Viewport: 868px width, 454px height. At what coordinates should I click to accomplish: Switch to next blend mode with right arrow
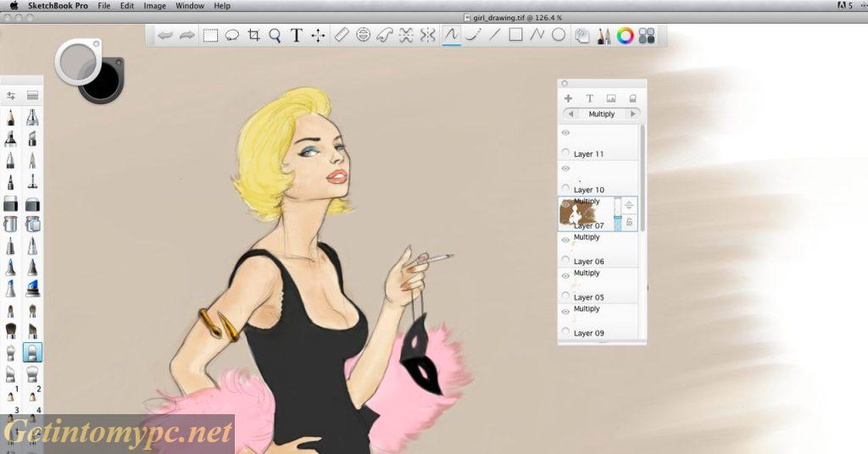(x=632, y=113)
